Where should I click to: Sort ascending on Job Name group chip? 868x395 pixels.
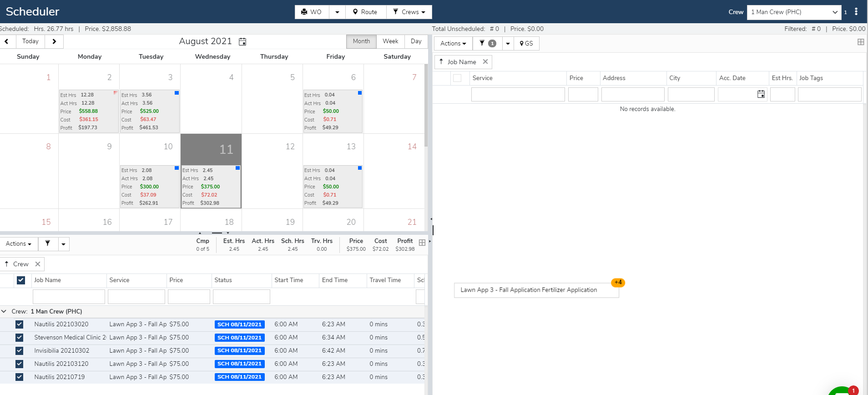[x=441, y=61]
